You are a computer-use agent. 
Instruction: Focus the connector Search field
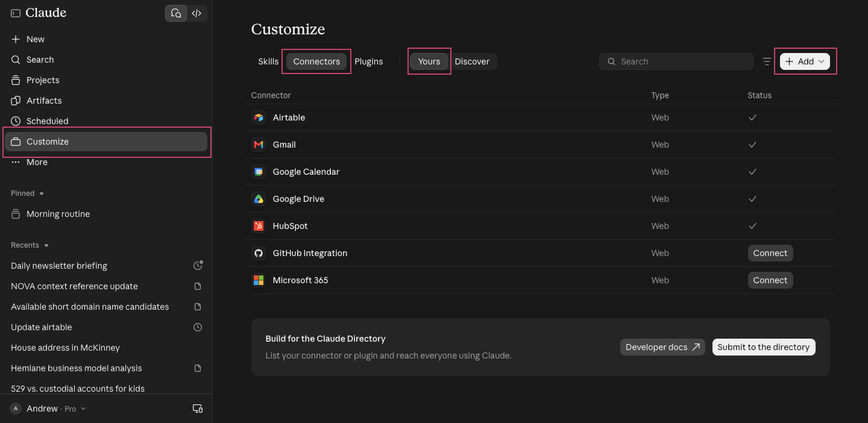pyautogui.click(x=676, y=61)
